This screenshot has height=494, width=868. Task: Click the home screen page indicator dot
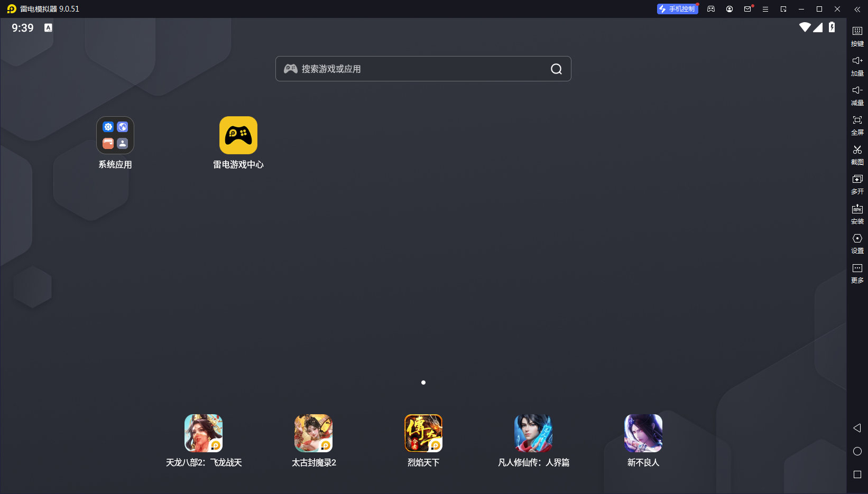[423, 383]
